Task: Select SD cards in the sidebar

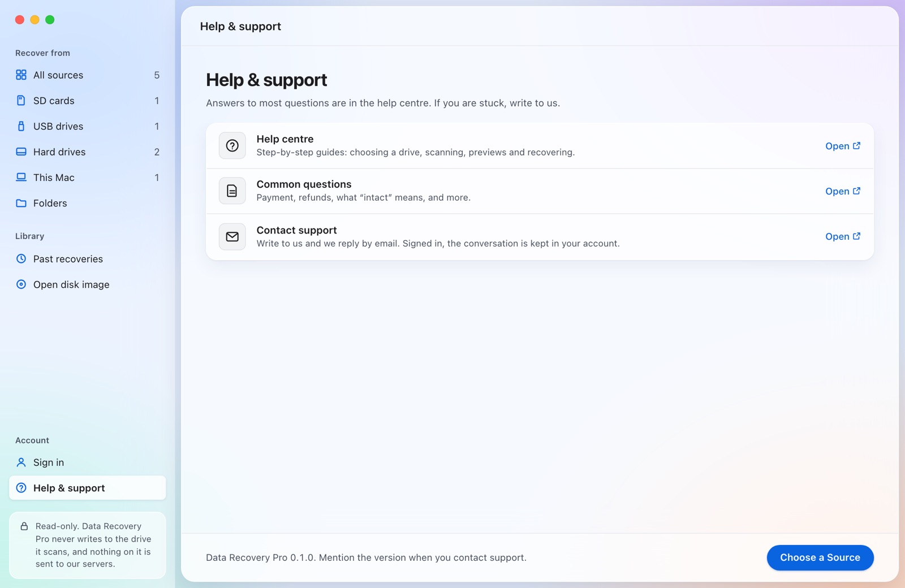Action: (88, 101)
